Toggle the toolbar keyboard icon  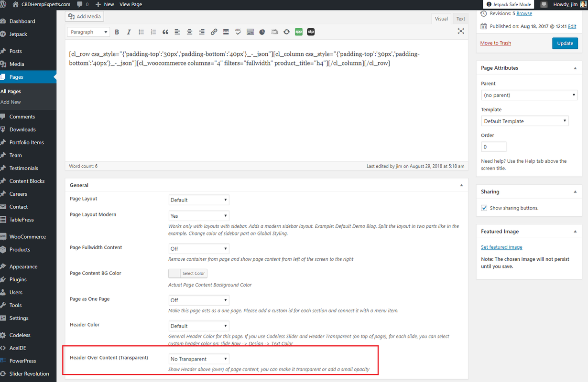click(250, 32)
